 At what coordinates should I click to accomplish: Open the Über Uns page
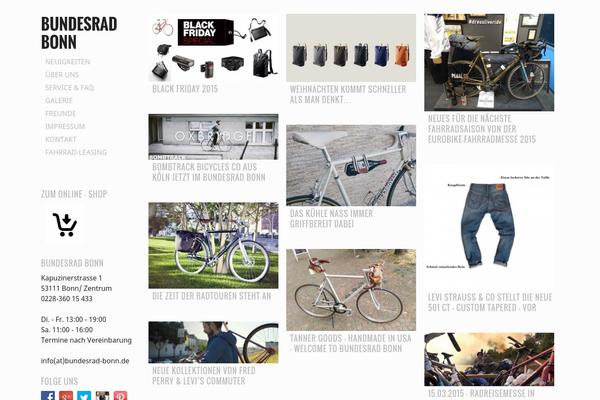point(62,75)
